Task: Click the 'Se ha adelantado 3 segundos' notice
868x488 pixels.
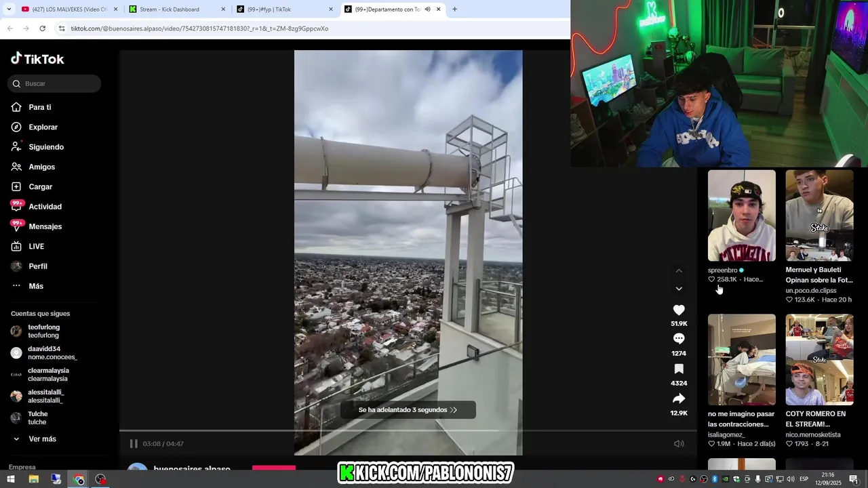Action: (408, 410)
